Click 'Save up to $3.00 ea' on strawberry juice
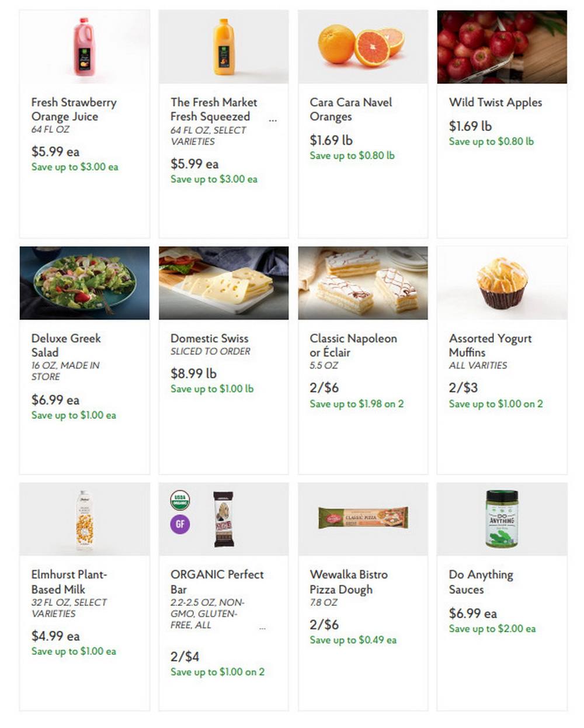Screen dimensions: 584x728 point(75,167)
